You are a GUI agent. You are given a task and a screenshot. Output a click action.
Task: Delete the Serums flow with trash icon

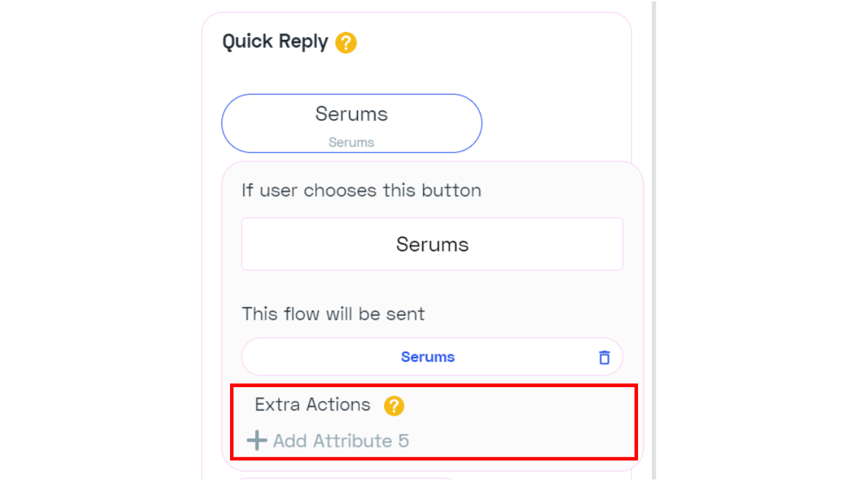604,357
